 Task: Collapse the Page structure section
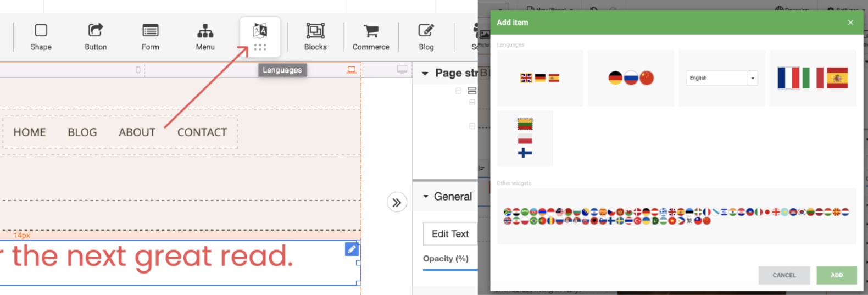425,73
